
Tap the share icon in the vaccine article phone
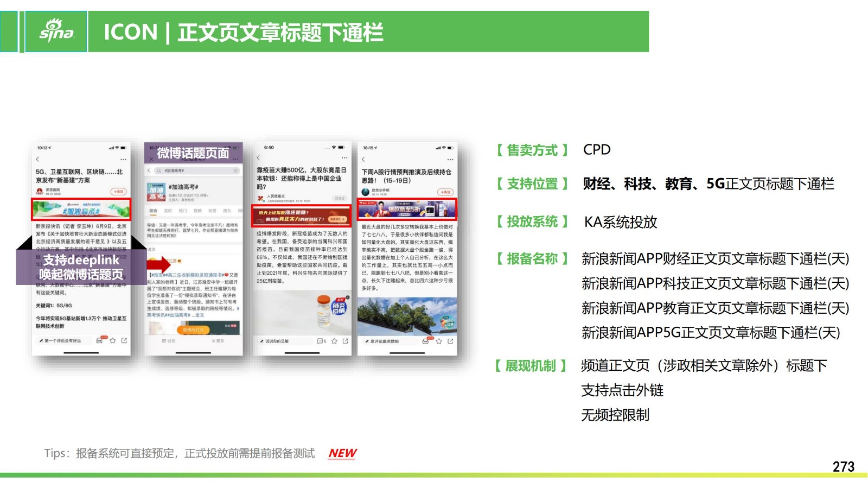click(x=346, y=341)
